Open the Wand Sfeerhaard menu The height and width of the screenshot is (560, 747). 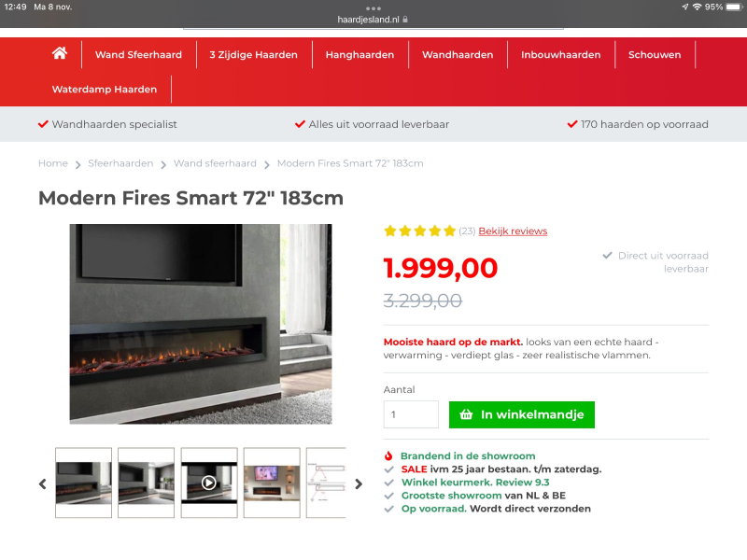138,55
